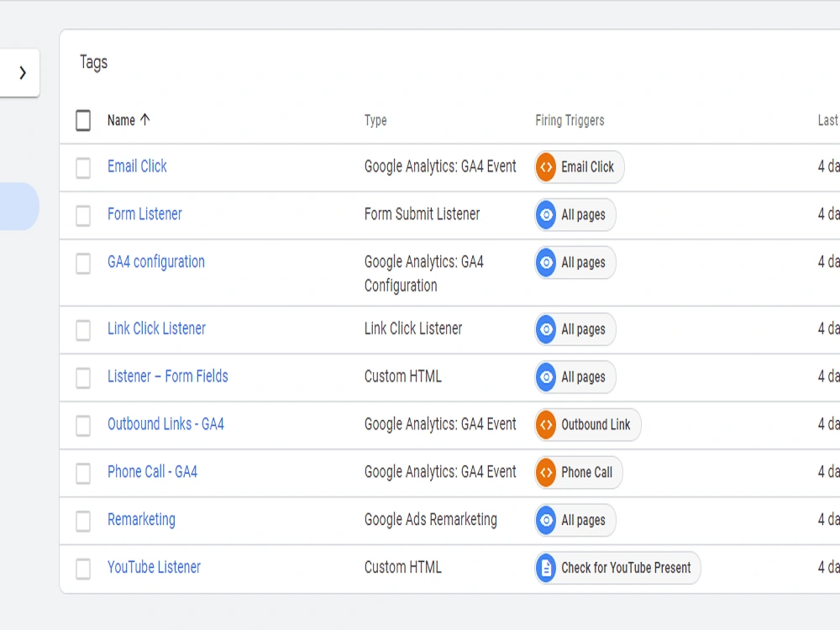Image resolution: width=840 pixels, height=630 pixels.
Task: Toggle the select-all tags checkbox
Action: tap(83, 120)
